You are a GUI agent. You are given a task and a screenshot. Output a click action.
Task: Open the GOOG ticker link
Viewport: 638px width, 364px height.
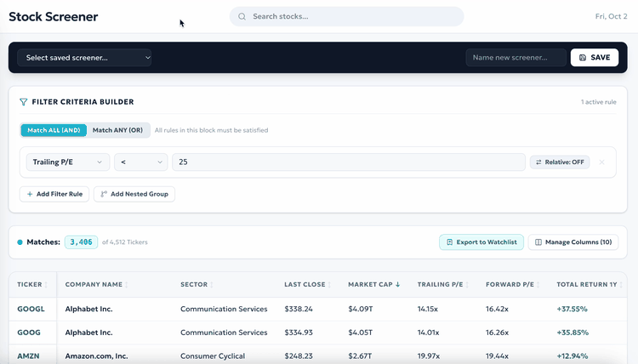(29, 333)
